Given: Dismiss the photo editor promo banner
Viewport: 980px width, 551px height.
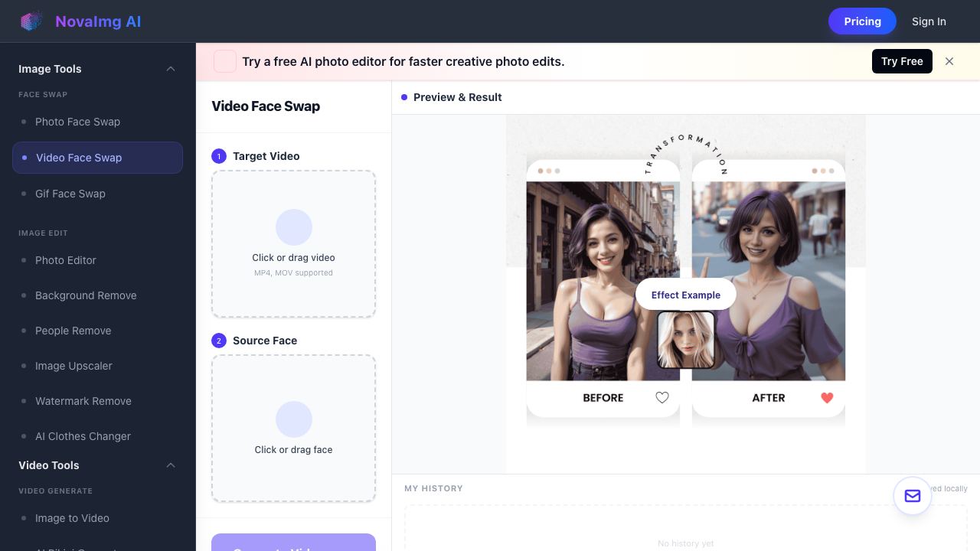Looking at the screenshot, I should pyautogui.click(x=949, y=61).
